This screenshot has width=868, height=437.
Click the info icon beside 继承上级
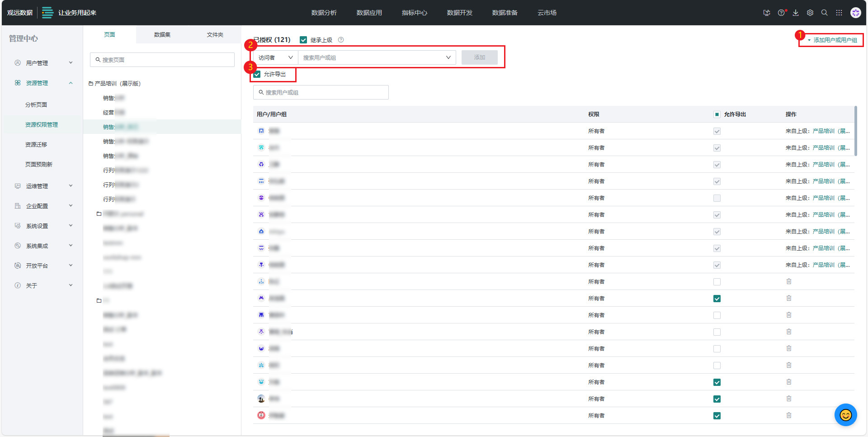[341, 40]
